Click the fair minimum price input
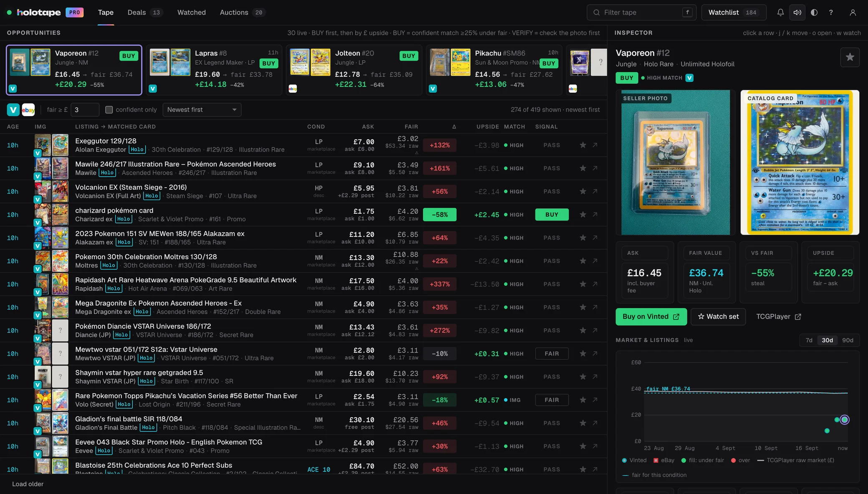The image size is (868, 494). 85,110
